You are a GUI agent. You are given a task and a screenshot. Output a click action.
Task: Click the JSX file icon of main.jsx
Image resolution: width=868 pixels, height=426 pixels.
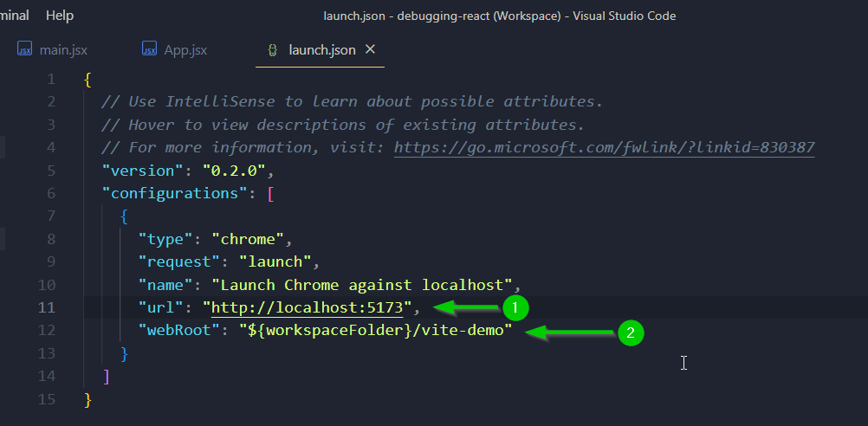point(25,49)
